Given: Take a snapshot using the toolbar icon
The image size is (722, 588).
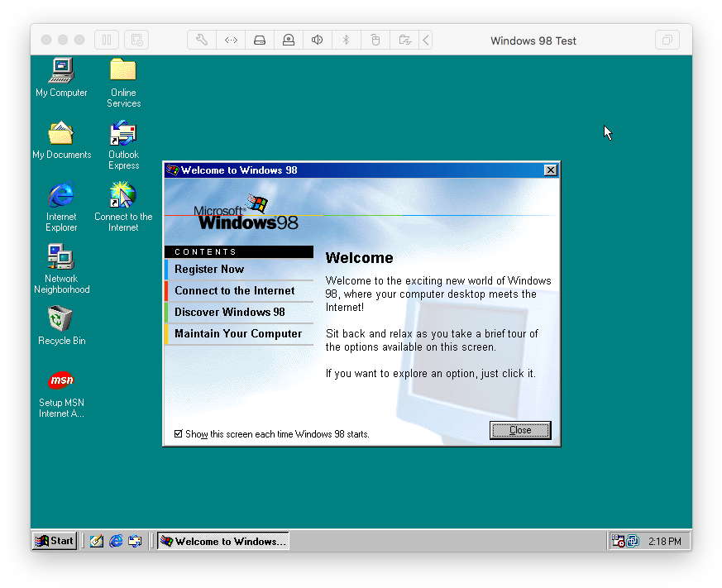Looking at the screenshot, I should (136, 40).
